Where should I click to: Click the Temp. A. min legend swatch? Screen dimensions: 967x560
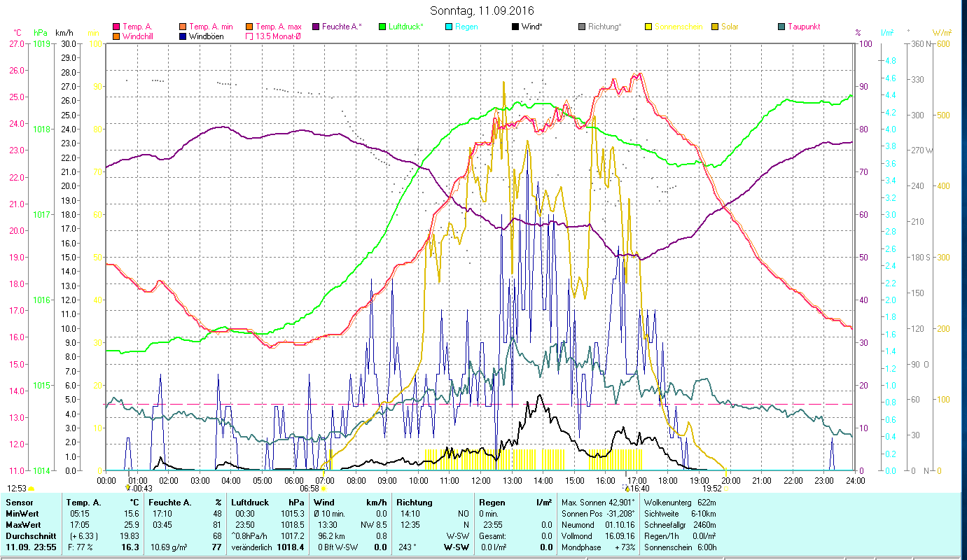(x=183, y=27)
